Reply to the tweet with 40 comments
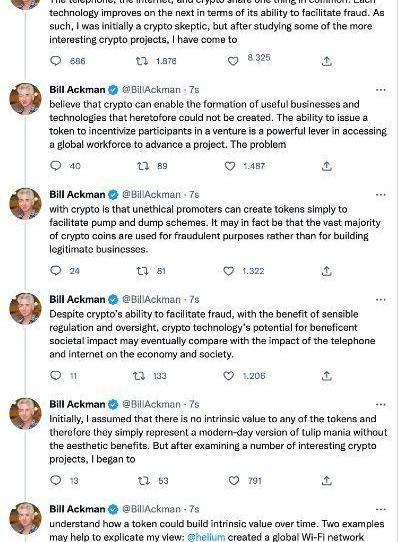398x542 pixels. click(x=56, y=166)
